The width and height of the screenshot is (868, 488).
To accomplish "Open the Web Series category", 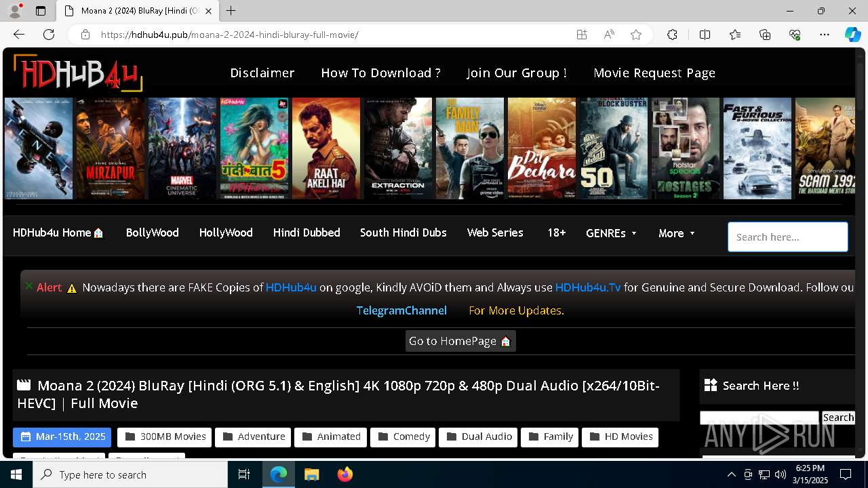I will point(495,232).
